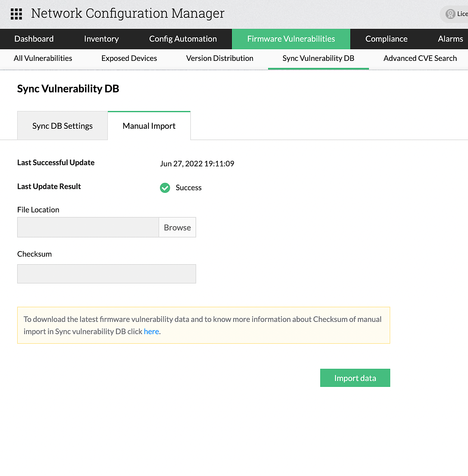Click into the Checksum input field
This screenshot has height=476, width=468.
click(x=107, y=274)
